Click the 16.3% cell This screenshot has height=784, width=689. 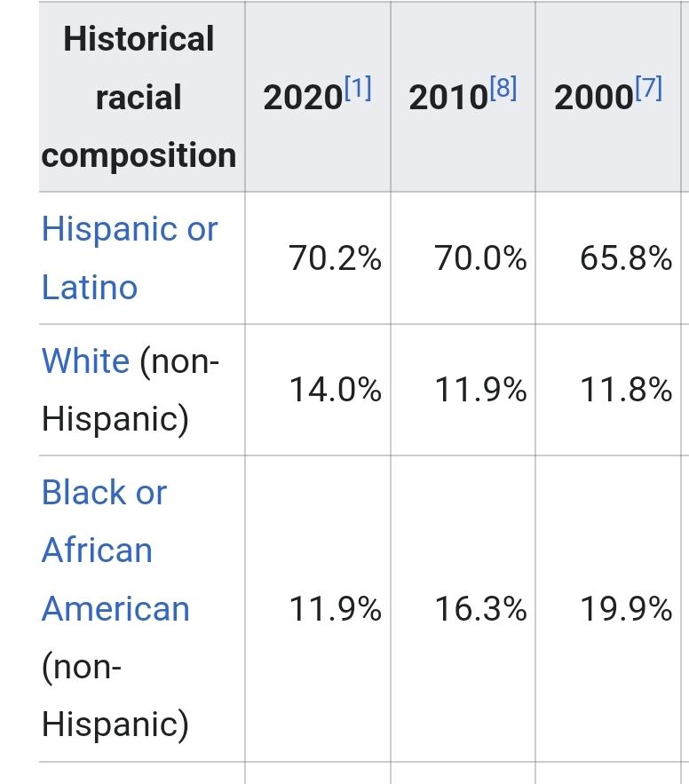point(480,609)
